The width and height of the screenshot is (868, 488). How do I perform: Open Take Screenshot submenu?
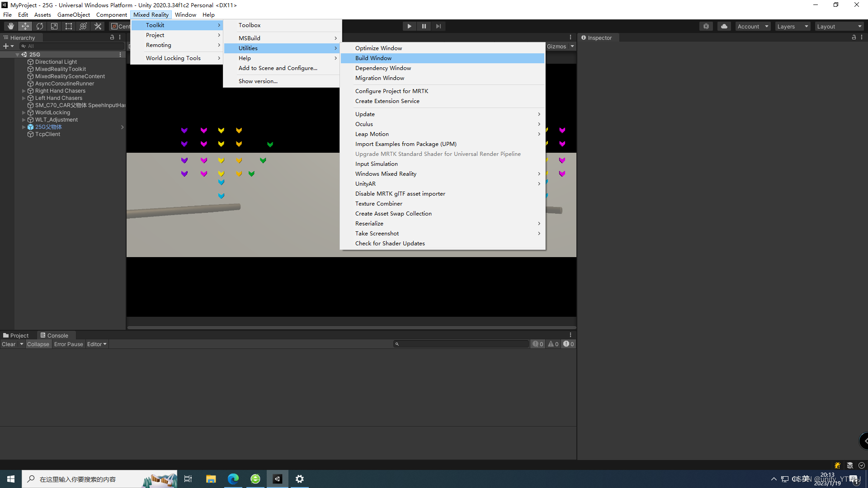coord(443,234)
